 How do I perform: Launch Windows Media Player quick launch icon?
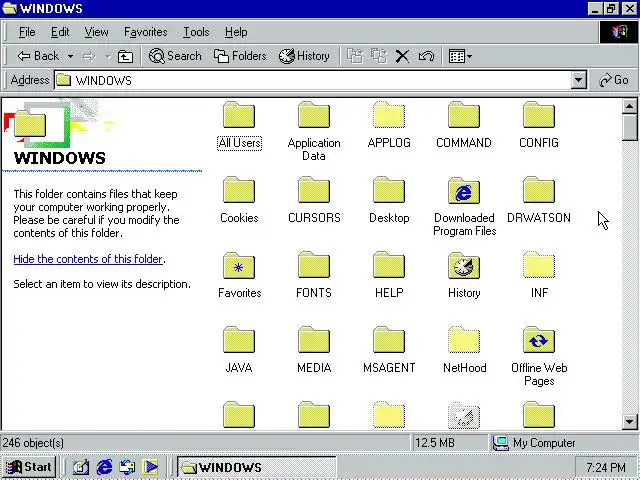150,467
